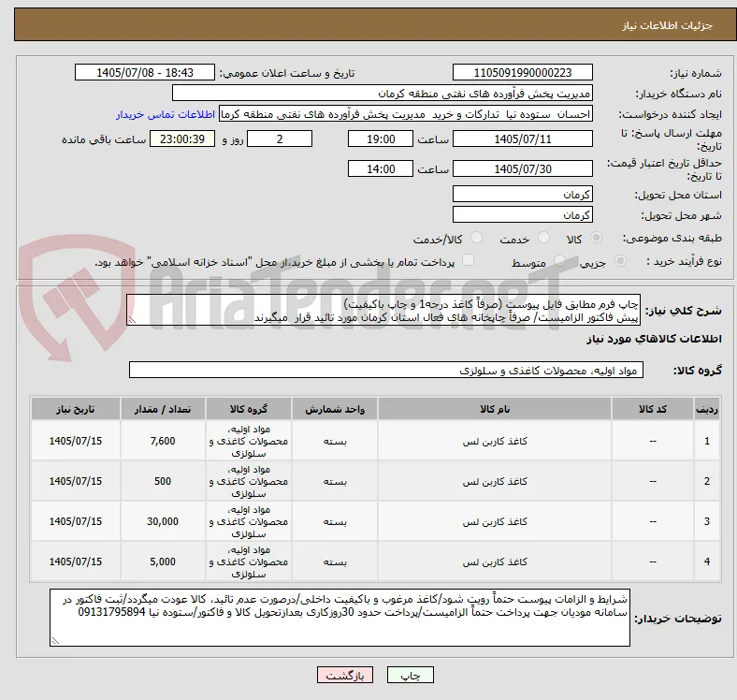Click the unit بسته in row 3
This screenshot has width=737, height=700.
335,521
